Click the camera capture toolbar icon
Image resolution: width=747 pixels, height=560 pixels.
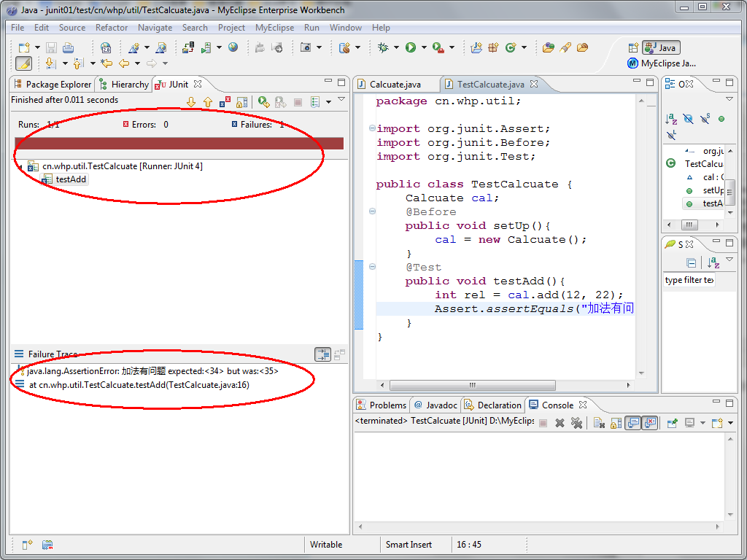(x=306, y=47)
